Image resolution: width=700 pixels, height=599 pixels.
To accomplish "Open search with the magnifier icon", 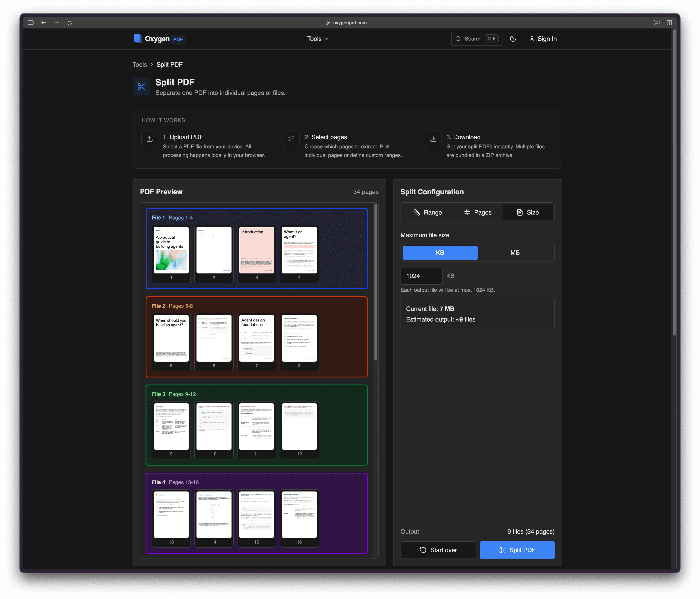I will (458, 39).
